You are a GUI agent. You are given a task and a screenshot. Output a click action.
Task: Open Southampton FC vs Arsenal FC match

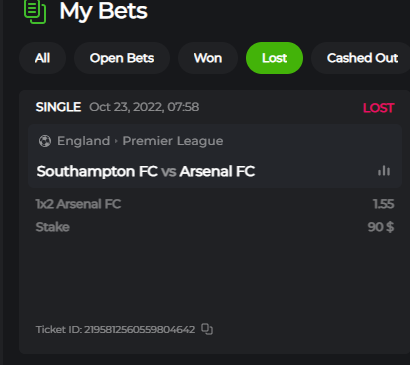click(x=146, y=171)
